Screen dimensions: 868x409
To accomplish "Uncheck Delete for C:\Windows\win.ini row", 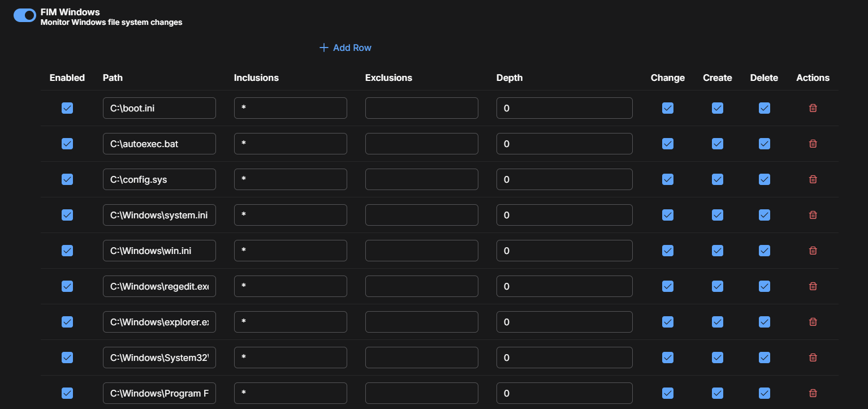I will click(x=764, y=251).
